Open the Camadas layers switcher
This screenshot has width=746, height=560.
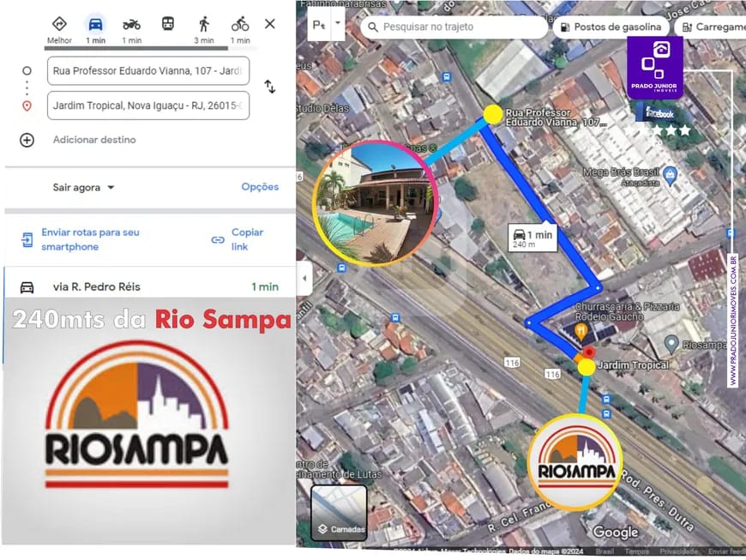click(x=339, y=513)
